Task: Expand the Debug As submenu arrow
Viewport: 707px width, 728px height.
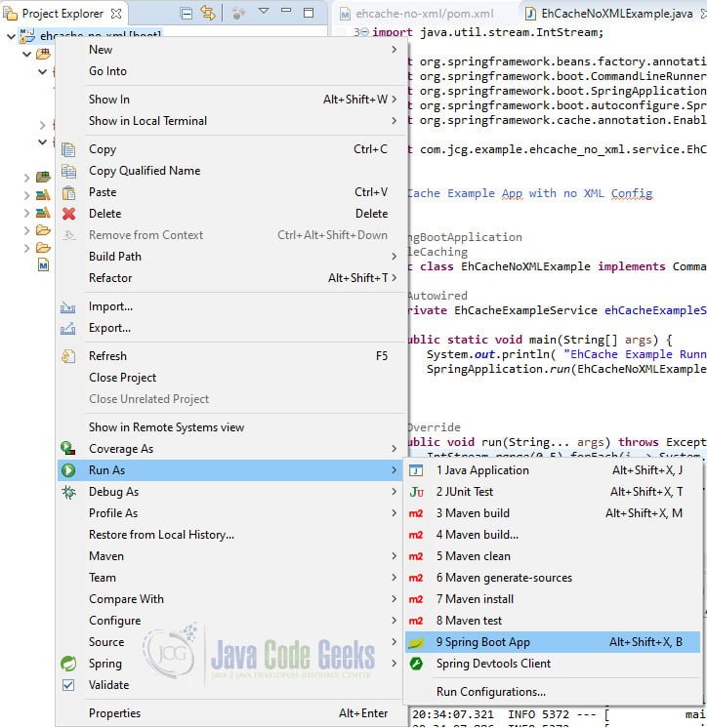Action: click(394, 492)
